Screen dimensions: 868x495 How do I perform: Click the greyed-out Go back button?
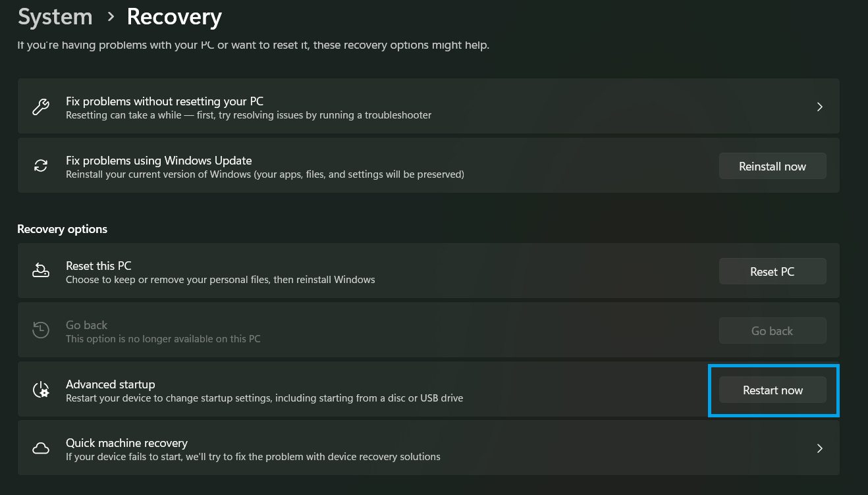coord(773,331)
